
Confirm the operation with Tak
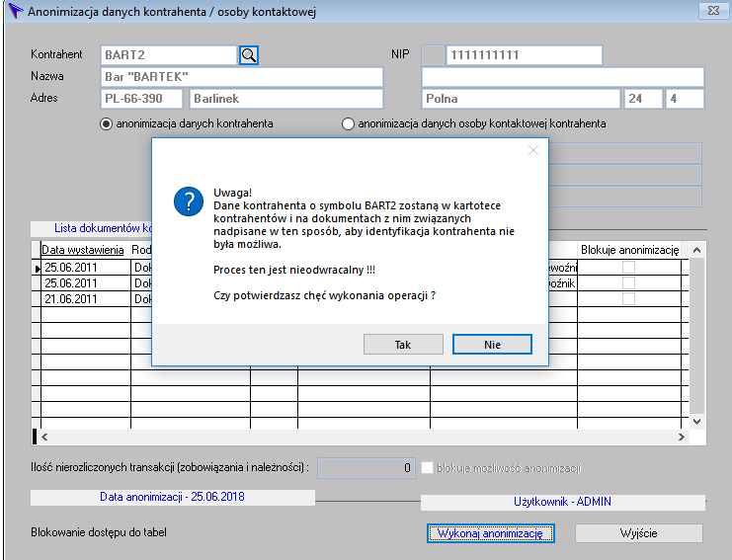(403, 345)
